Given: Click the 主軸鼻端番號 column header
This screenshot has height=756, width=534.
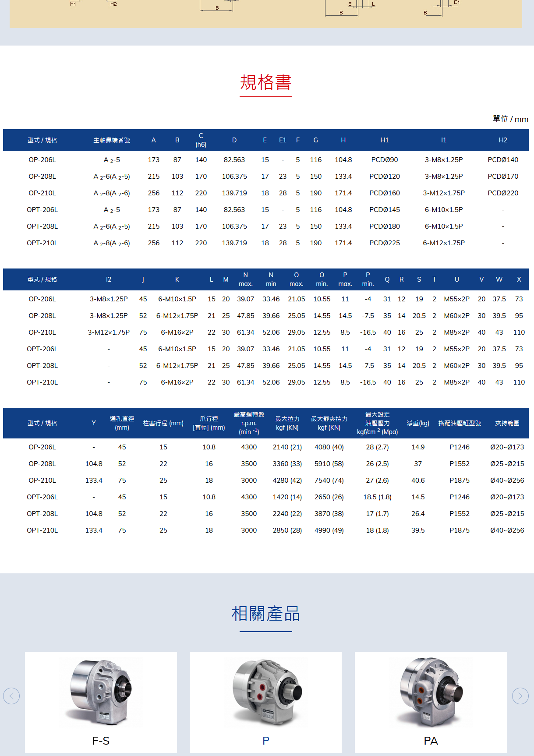Looking at the screenshot, I should (x=112, y=140).
